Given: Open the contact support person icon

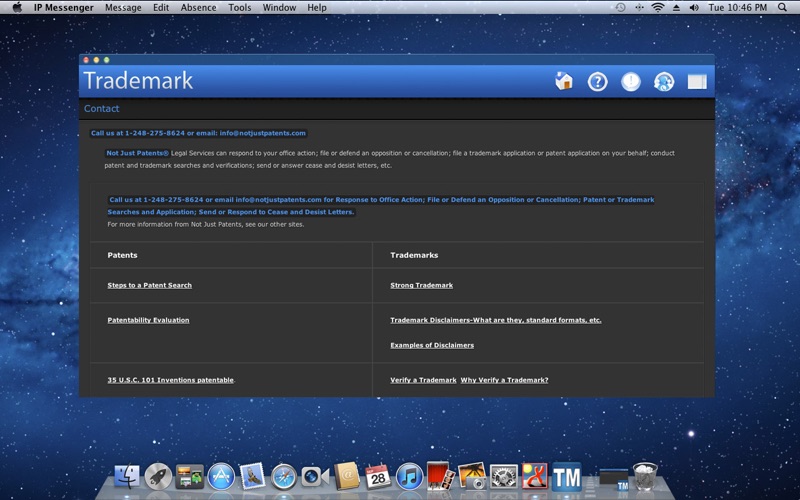Looking at the screenshot, I should [664, 82].
